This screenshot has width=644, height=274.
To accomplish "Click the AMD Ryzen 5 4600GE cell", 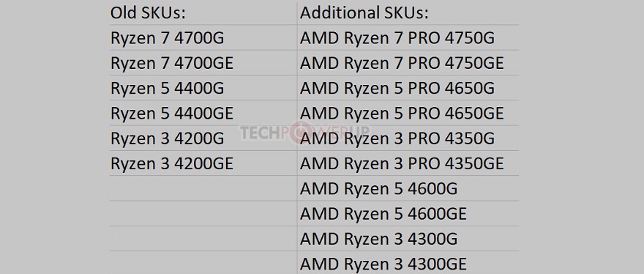I will [408, 213].
